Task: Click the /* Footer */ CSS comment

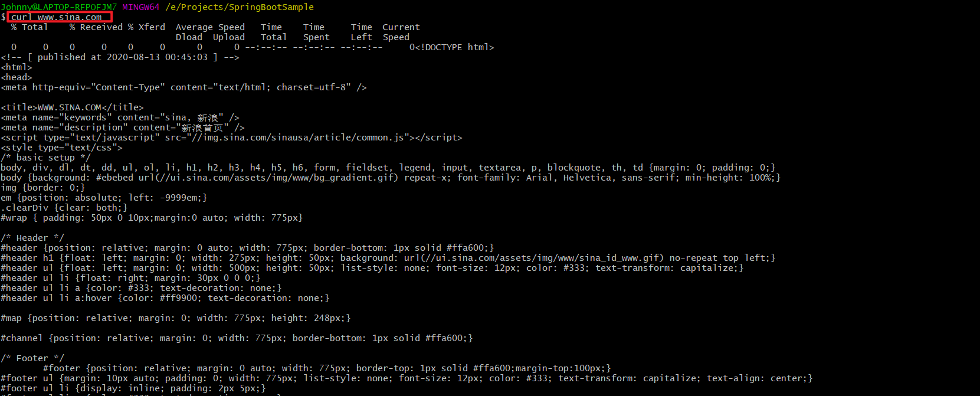Action: (32, 358)
